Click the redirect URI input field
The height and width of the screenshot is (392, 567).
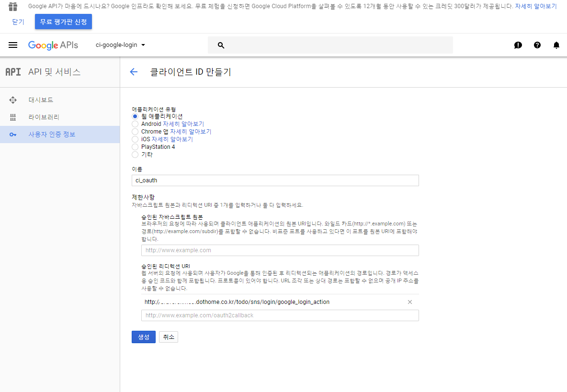(x=280, y=315)
